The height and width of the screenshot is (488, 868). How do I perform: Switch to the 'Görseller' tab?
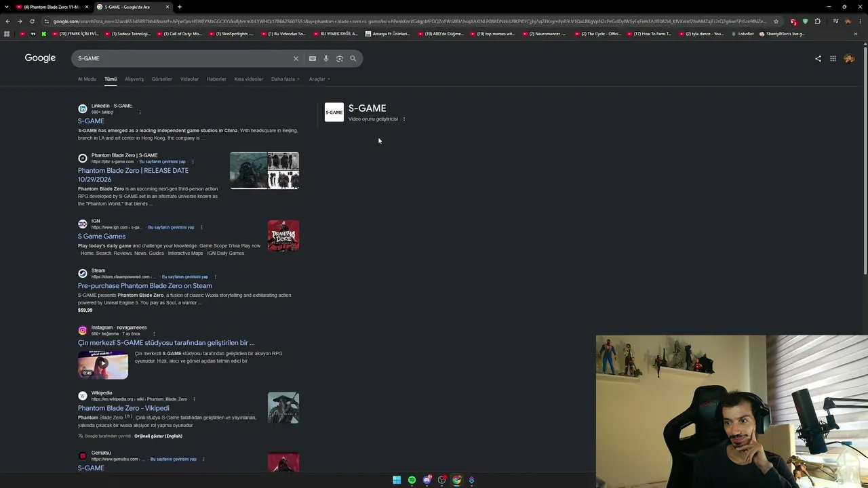161,79
